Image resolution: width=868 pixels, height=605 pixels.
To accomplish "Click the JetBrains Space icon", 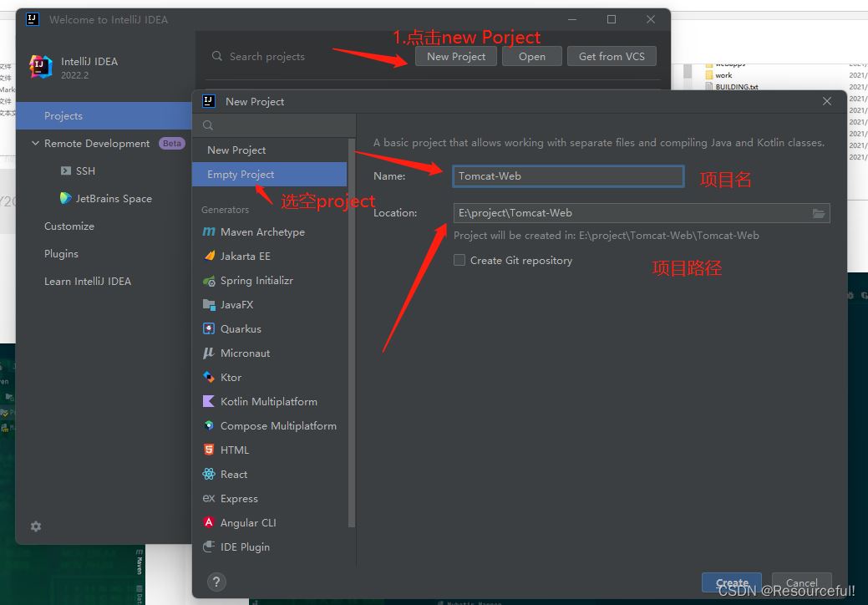I will (x=66, y=198).
